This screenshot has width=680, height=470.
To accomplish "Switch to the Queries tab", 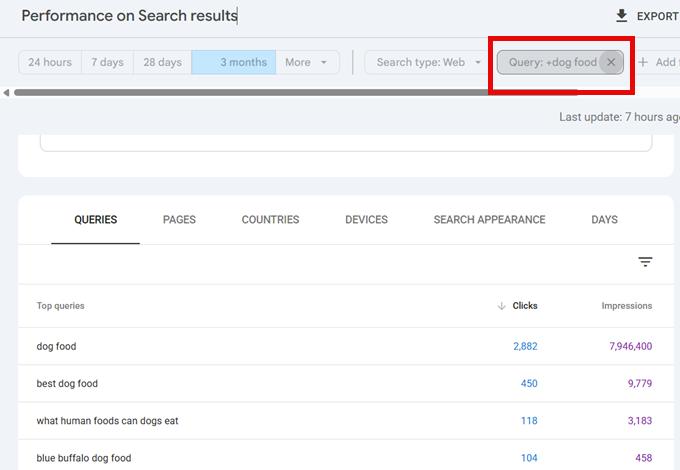I will (x=95, y=220).
